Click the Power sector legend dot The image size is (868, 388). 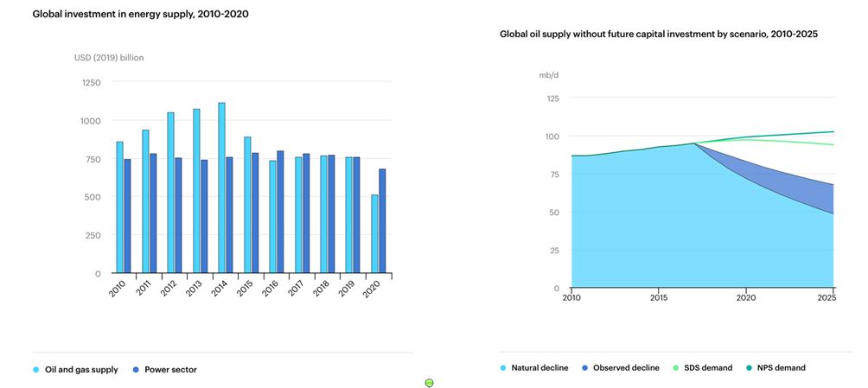coord(136,370)
